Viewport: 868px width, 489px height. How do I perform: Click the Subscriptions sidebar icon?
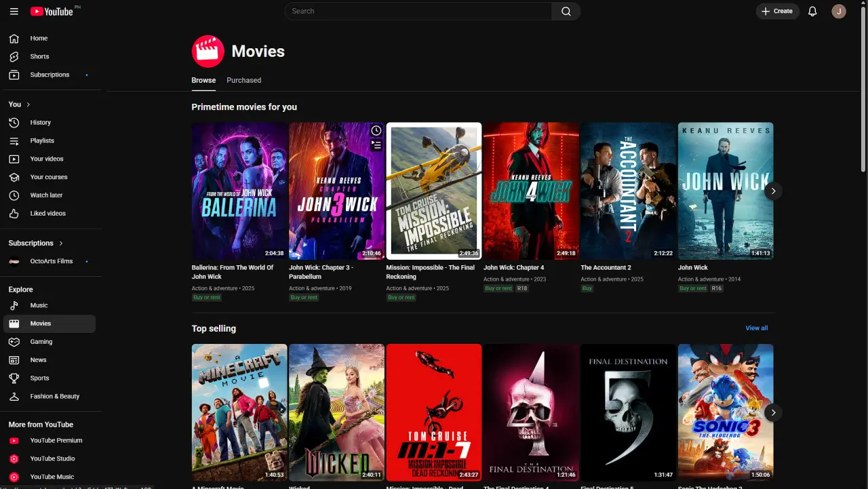point(14,75)
